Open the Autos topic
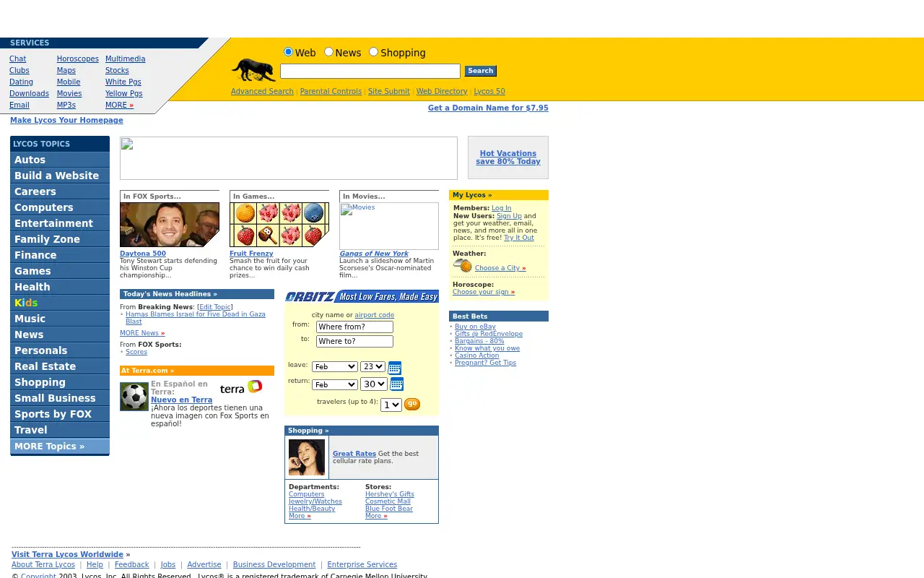 coord(60,160)
